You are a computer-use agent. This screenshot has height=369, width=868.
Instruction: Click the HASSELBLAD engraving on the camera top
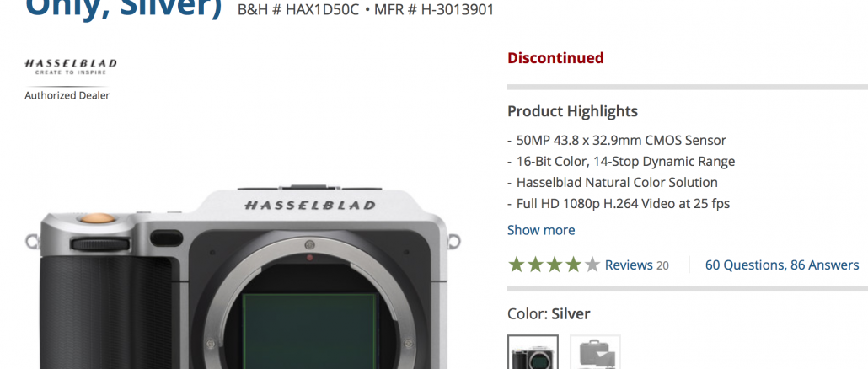click(310, 206)
